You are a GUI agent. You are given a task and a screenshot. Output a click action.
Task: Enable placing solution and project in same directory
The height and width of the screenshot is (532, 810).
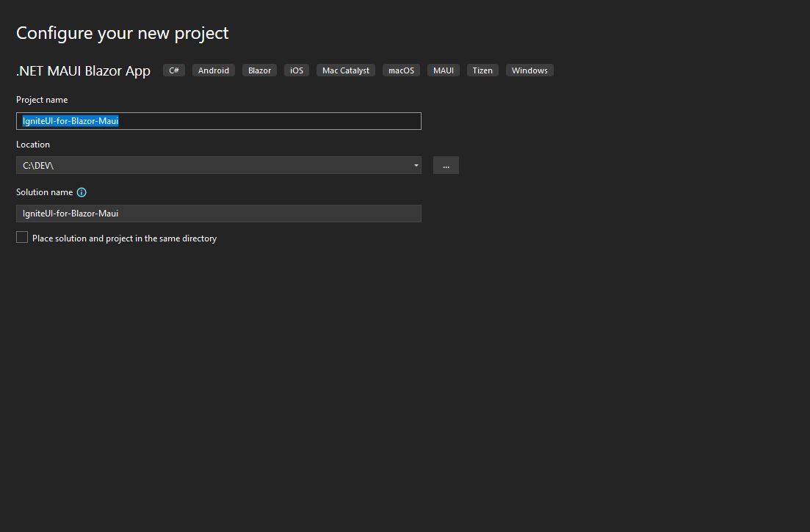point(22,238)
